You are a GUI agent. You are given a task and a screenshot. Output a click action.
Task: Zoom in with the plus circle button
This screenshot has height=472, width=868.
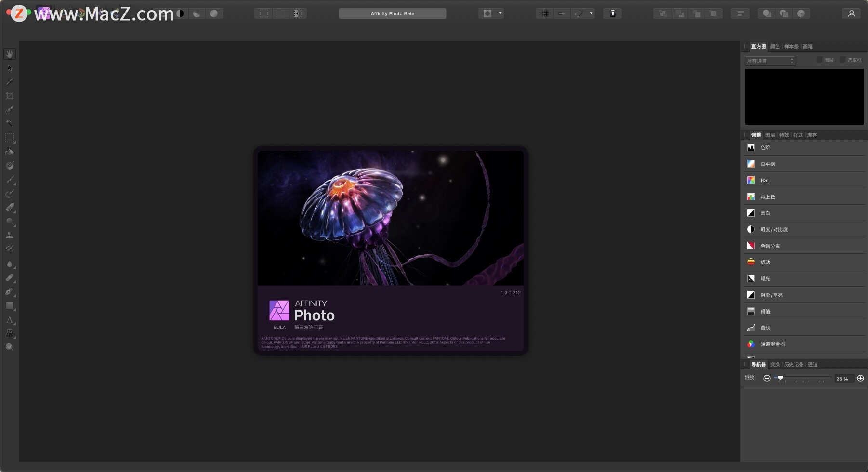tap(861, 379)
